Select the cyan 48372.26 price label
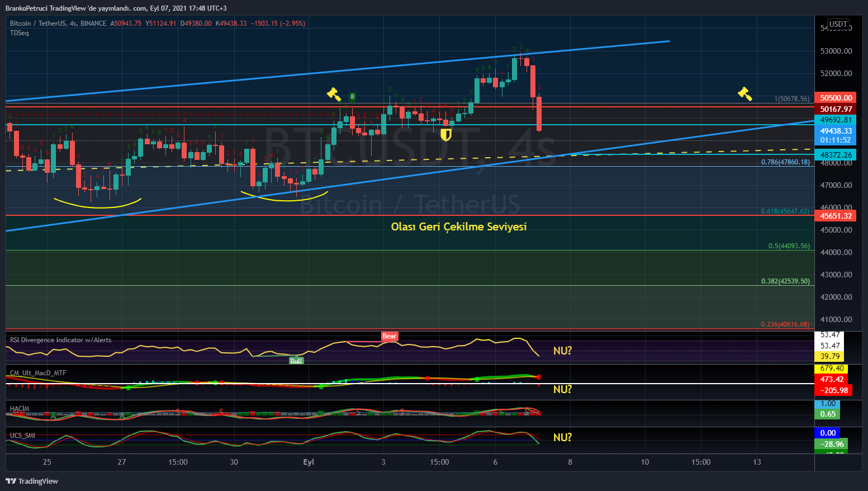Screen dimensions: 868x491 835,155
